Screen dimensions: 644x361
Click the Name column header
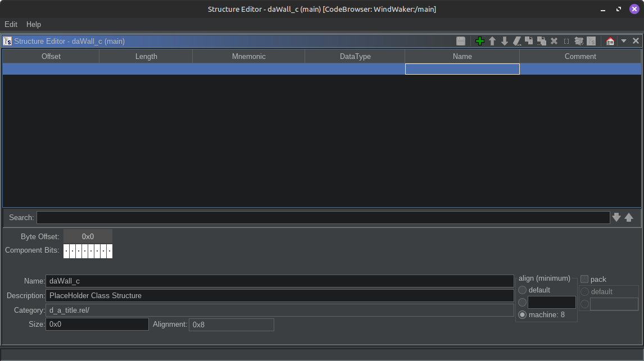coord(462,57)
